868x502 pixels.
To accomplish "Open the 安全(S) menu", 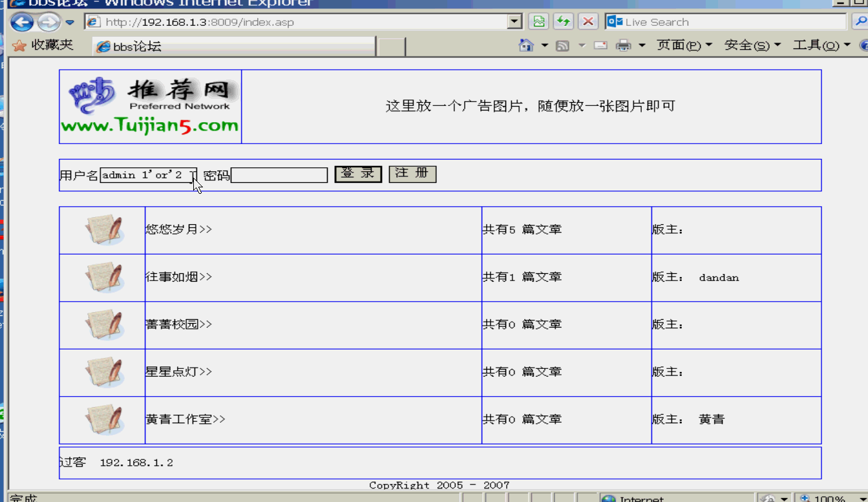I will pos(752,46).
